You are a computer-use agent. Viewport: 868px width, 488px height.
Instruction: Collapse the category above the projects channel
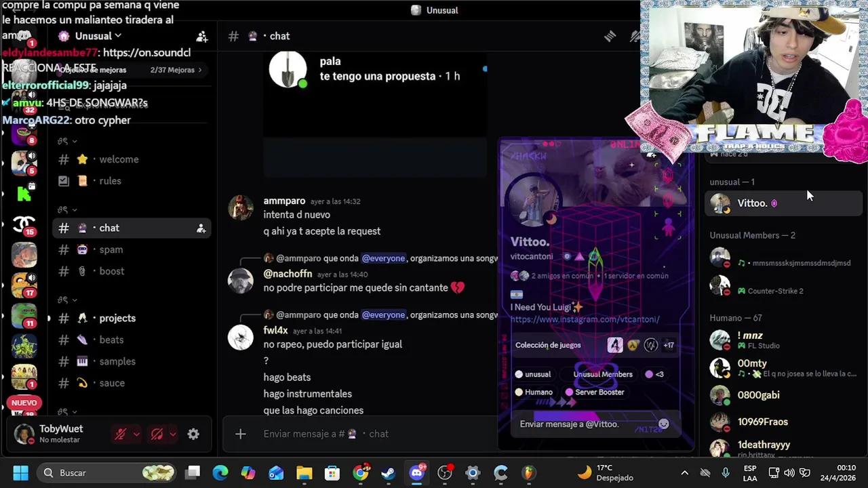pyautogui.click(x=67, y=300)
